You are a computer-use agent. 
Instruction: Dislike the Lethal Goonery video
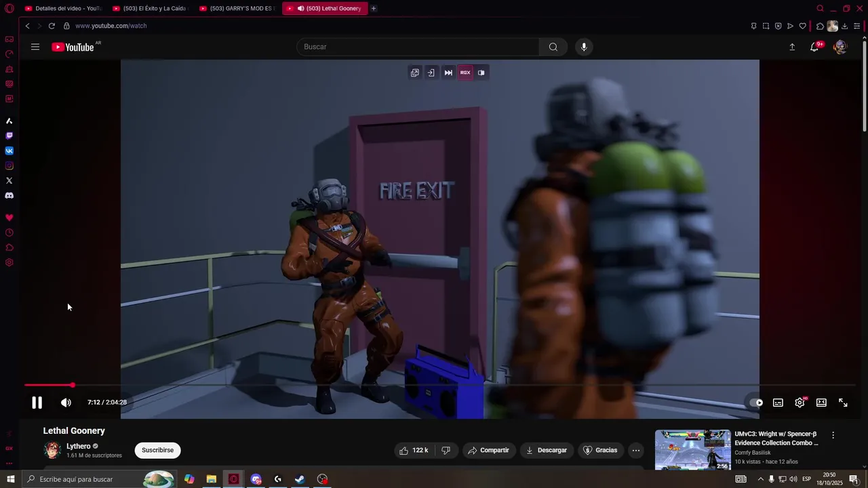pos(446,450)
